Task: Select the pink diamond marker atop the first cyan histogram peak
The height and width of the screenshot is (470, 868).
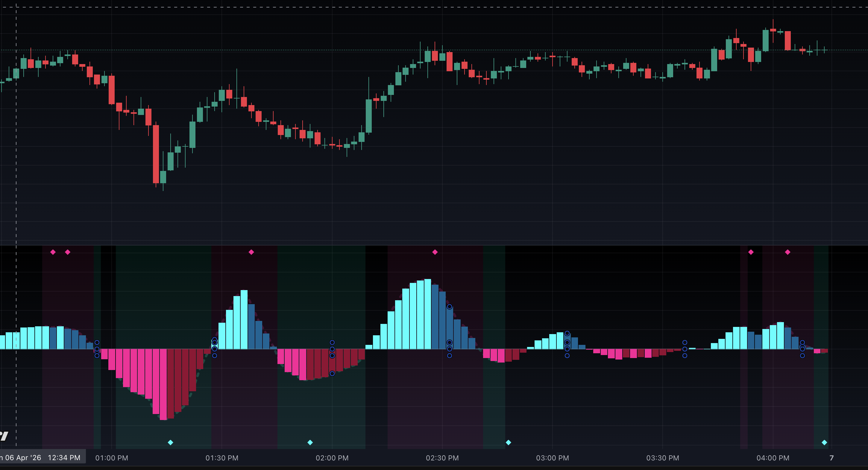Action: point(251,252)
